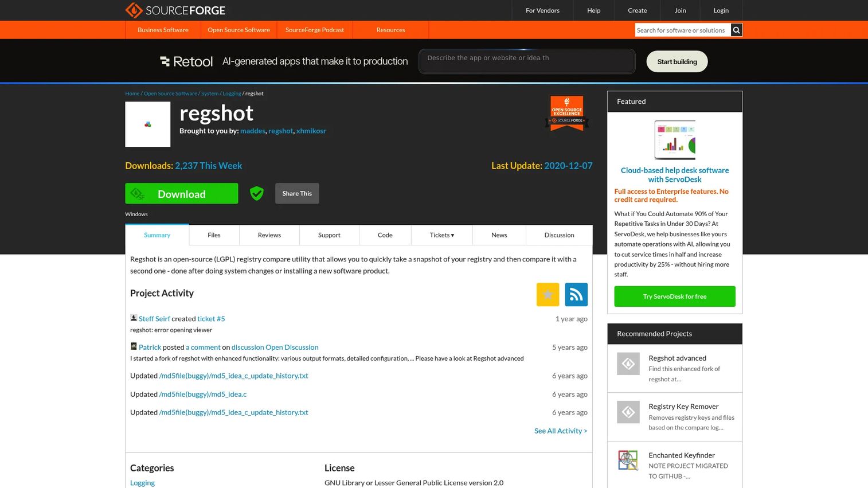Switch to the News tab
This screenshot has height=488, width=868.
click(499, 235)
